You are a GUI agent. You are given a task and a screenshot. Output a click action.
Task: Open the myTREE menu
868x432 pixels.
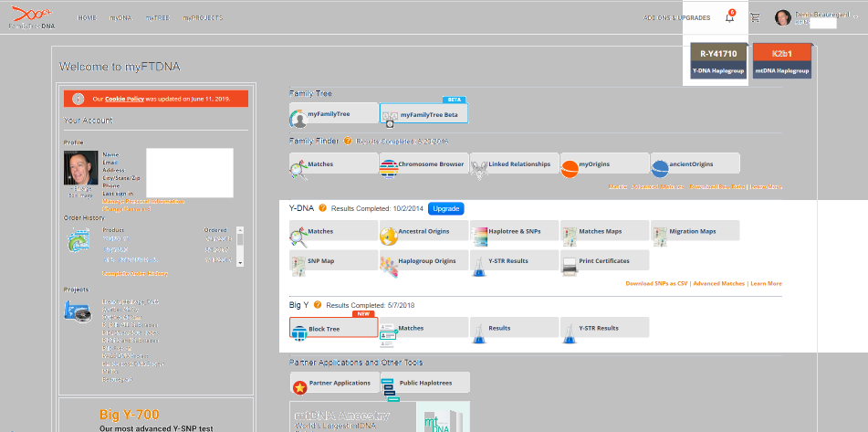point(157,17)
